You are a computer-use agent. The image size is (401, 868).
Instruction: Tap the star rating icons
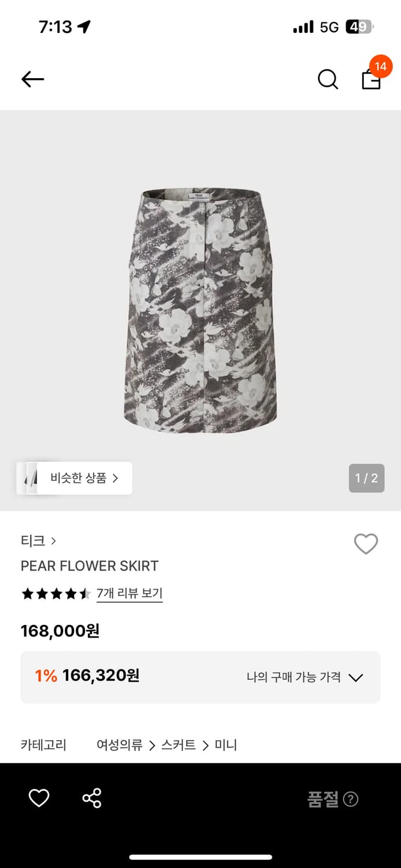[56, 594]
